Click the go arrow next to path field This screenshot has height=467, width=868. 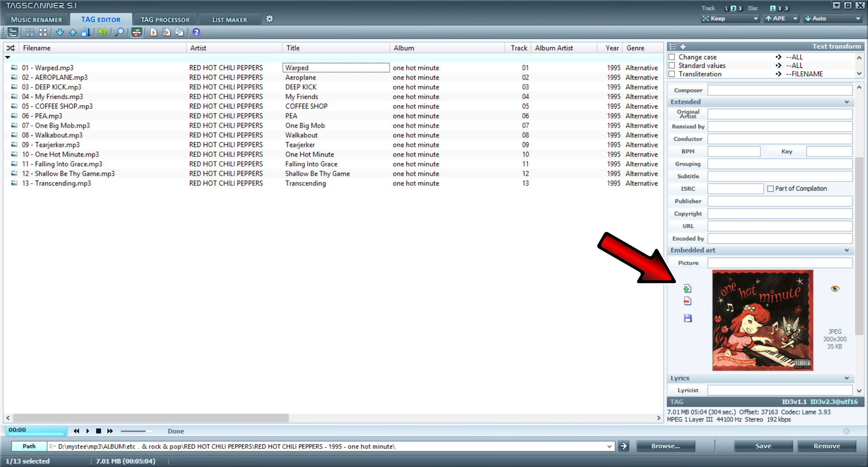coord(623,446)
